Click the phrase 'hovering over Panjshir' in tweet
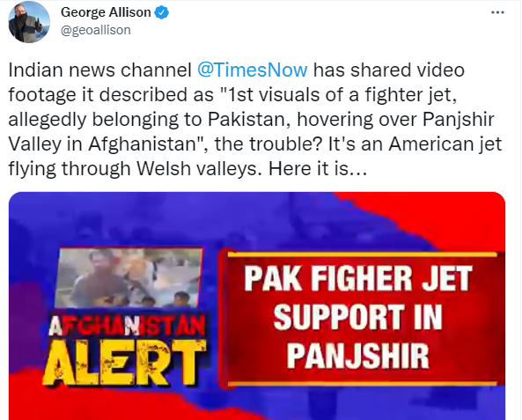 point(395,120)
